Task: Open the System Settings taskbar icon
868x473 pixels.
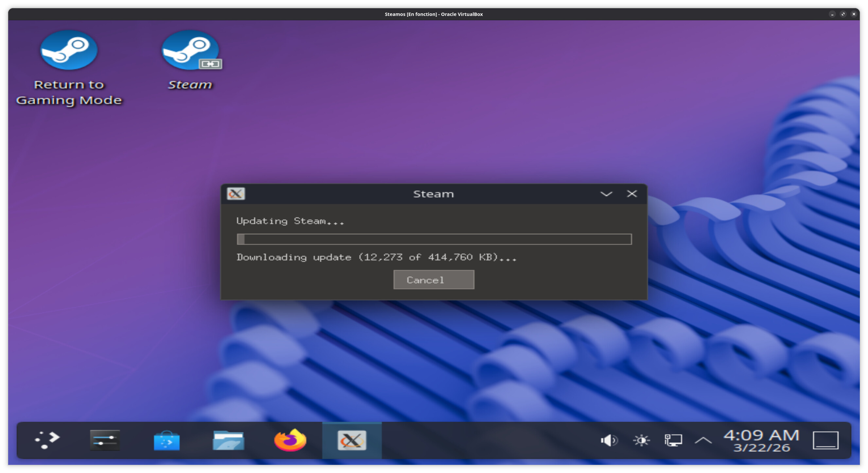Action: tap(105, 440)
